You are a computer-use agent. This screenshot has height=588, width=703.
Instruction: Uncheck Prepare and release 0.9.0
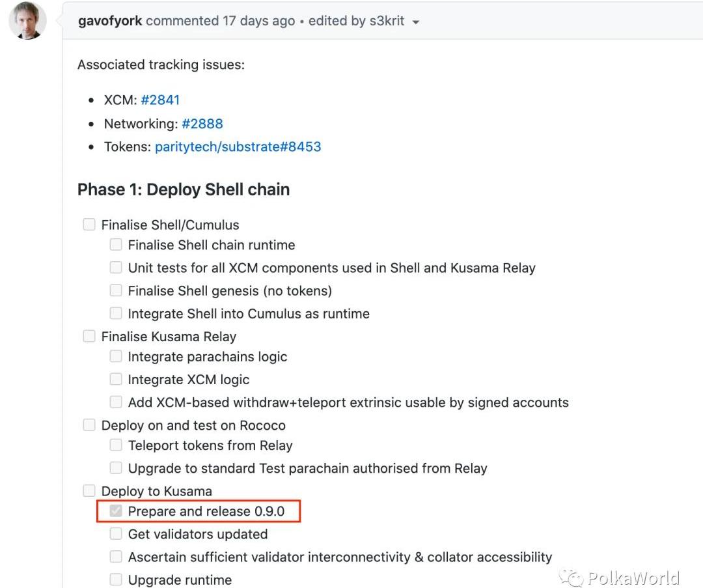116,511
